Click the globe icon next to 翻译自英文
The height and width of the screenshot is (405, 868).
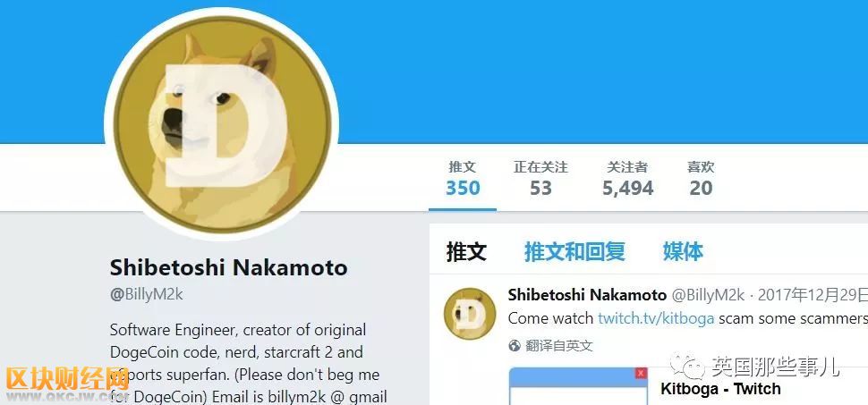(515, 346)
